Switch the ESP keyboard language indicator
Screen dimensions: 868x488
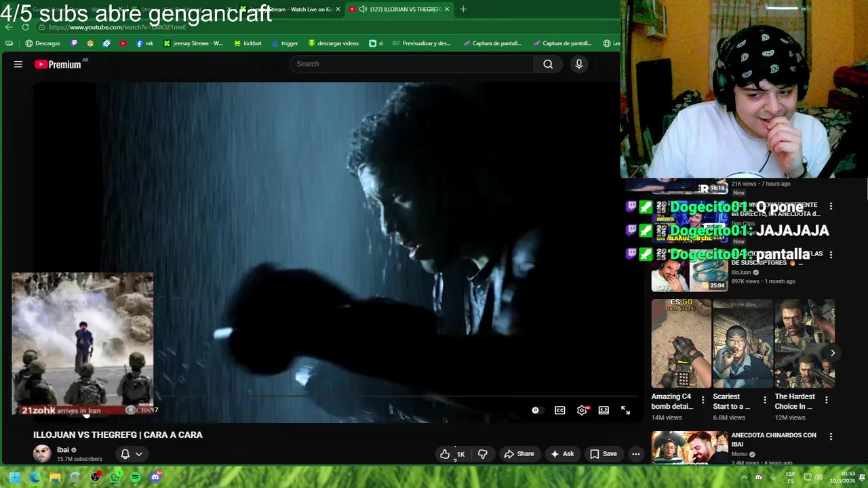[791, 477]
